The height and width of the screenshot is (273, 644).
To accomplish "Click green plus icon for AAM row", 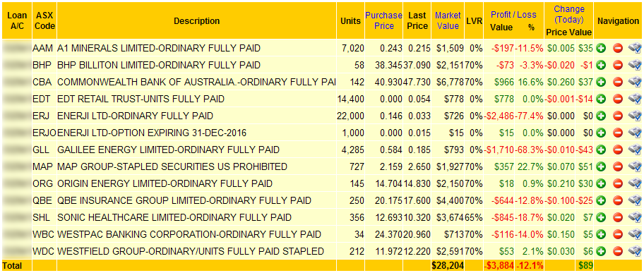I will [602, 49].
